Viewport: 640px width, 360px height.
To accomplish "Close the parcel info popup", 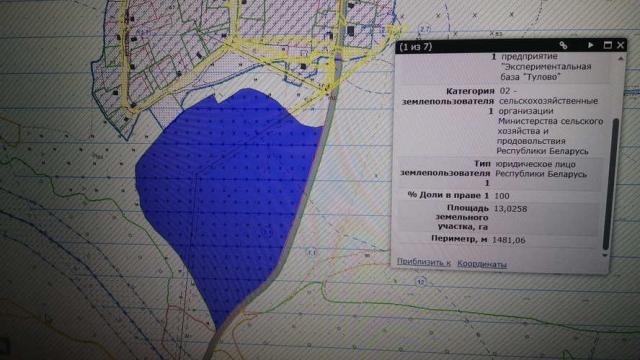I will tap(620, 45).
